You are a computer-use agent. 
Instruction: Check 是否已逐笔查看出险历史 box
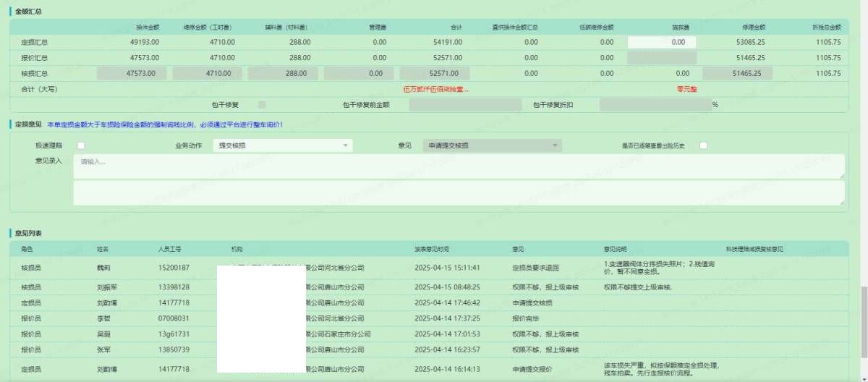pyautogui.click(x=703, y=145)
